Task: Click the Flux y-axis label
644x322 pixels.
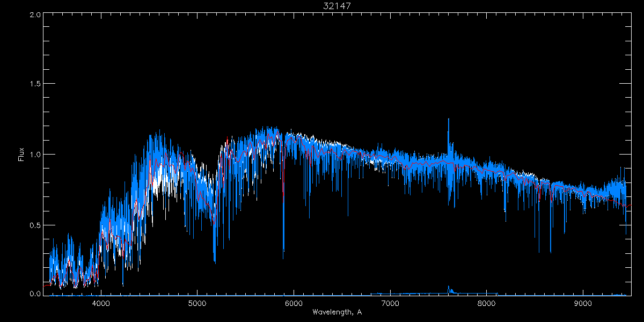Action: tap(21, 155)
